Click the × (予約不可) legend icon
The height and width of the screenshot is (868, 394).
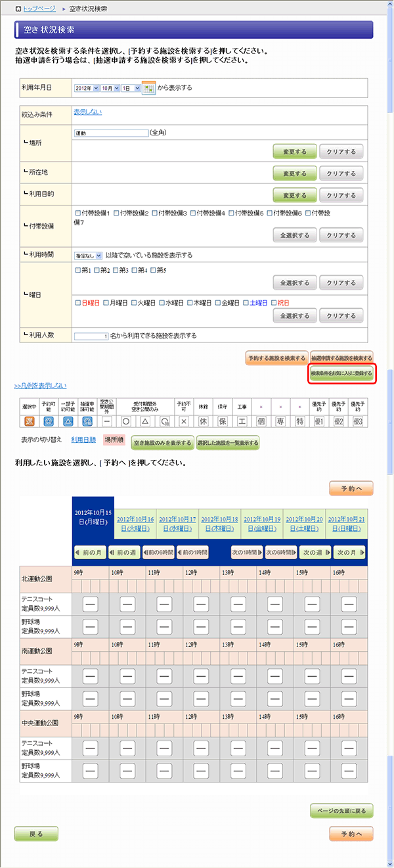pos(184,421)
